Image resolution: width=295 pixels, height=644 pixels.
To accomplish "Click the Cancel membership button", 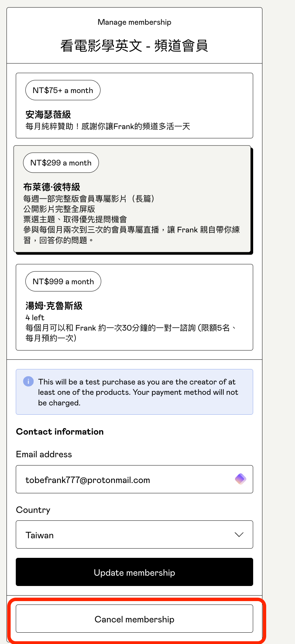I will tap(134, 619).
